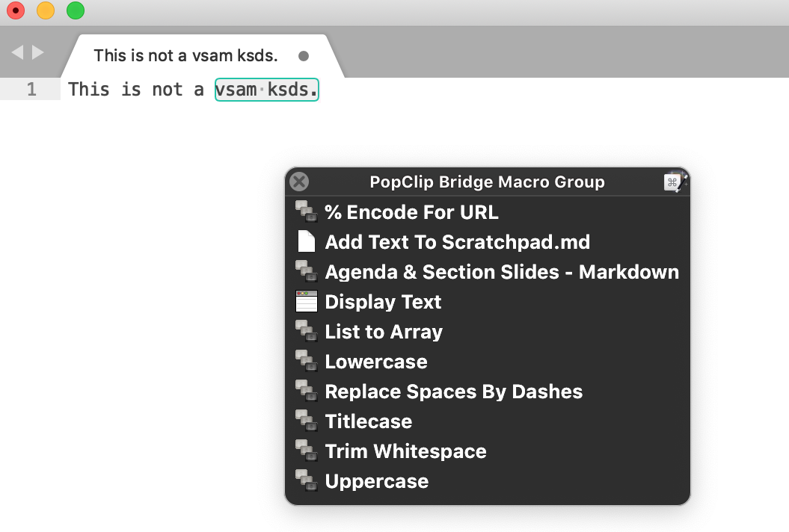789x532 pixels.
Task: Open the Keyboard Maestro editor icon in palette
Action: [x=674, y=182]
